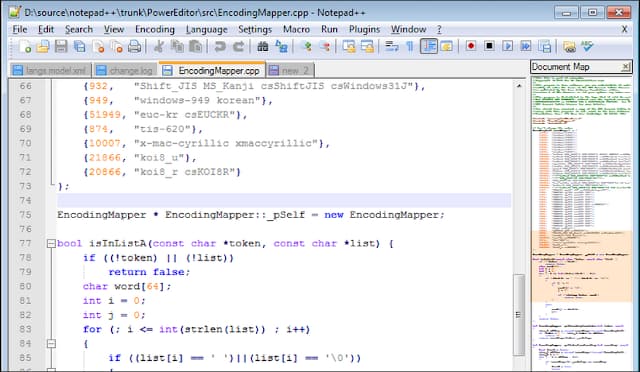Play back the recorded macro icon
Viewport: 640px width, 372px height.
pos(507,46)
